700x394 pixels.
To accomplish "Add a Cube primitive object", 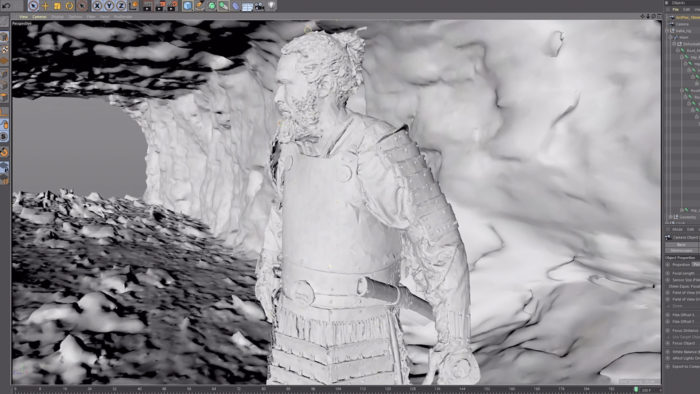I will pyautogui.click(x=188, y=6).
